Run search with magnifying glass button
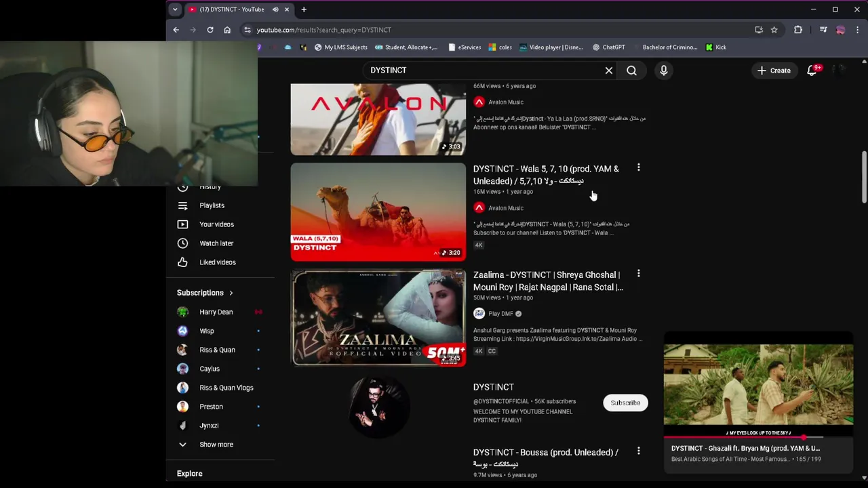The image size is (868, 488). [631, 70]
